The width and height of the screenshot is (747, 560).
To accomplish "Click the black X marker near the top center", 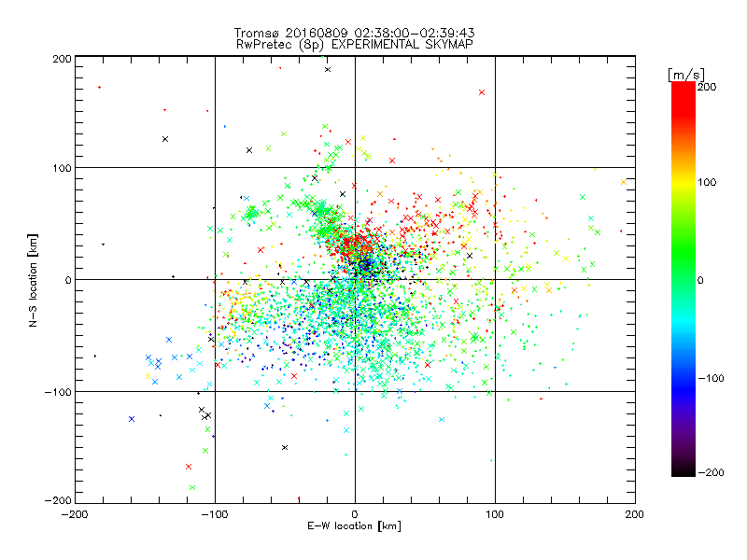I will click(328, 69).
